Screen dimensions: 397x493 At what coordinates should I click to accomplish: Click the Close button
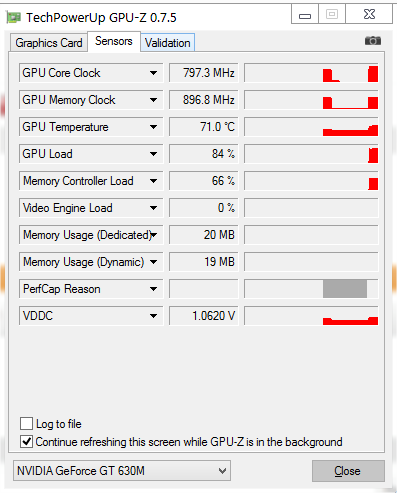[348, 471]
